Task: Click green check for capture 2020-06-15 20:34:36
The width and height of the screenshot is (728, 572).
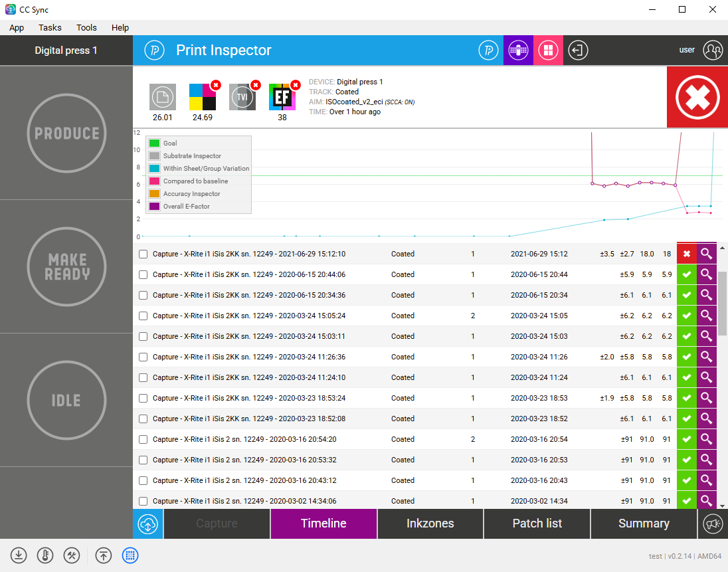Action: pos(687,295)
